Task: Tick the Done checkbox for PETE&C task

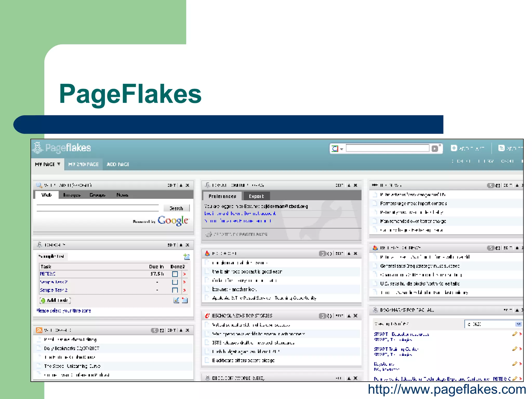Action: [175, 274]
